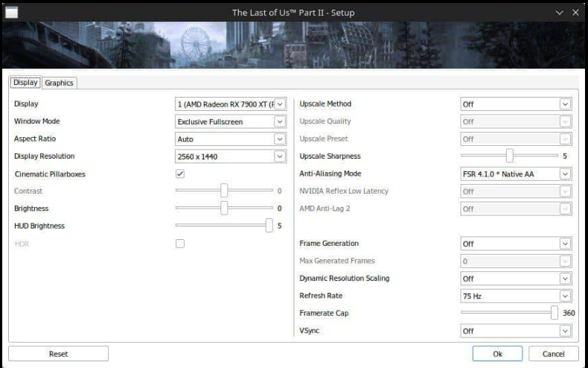Expand the Window Mode dropdown
This screenshot has height=368, width=588.
[231, 121]
